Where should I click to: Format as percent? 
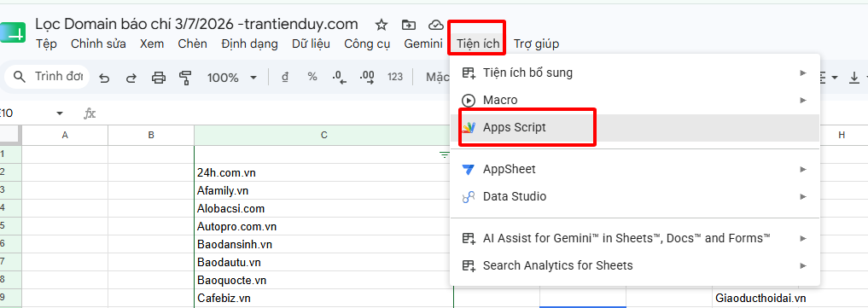(312, 77)
